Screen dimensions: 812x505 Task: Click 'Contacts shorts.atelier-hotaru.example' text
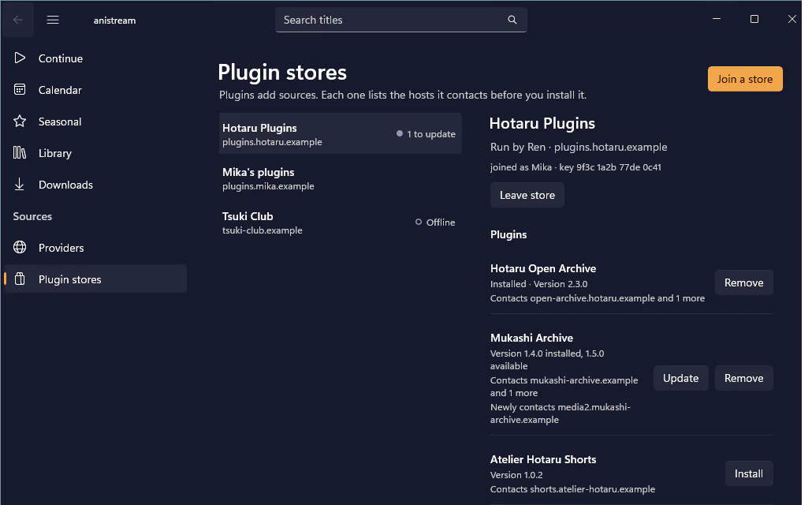(x=572, y=489)
